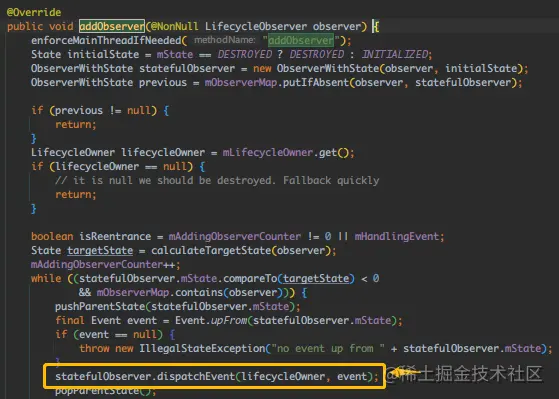Click the upFrom method call
The height and width of the screenshot is (399, 559).
click(229, 321)
